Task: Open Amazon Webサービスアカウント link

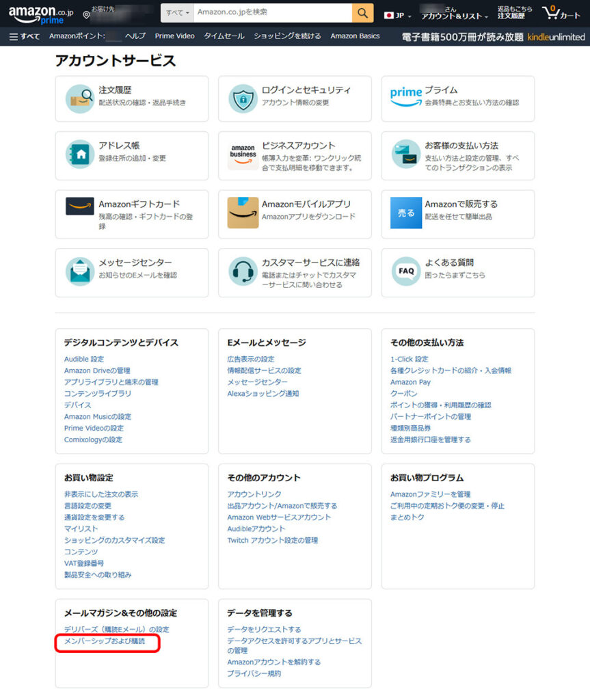Action: (279, 517)
